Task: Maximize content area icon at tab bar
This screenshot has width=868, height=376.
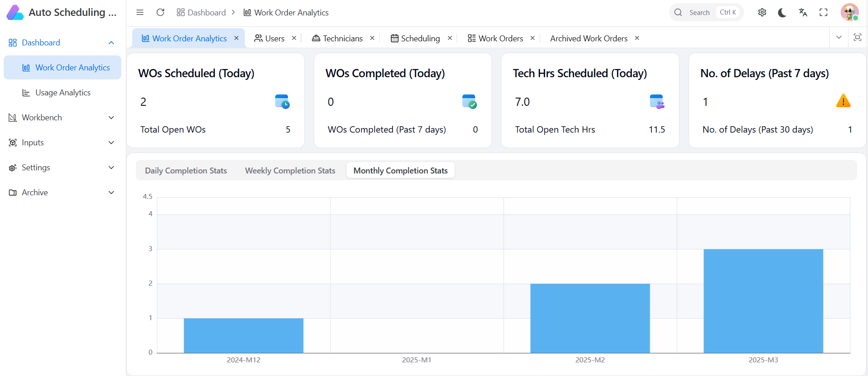Action: pyautogui.click(x=857, y=37)
